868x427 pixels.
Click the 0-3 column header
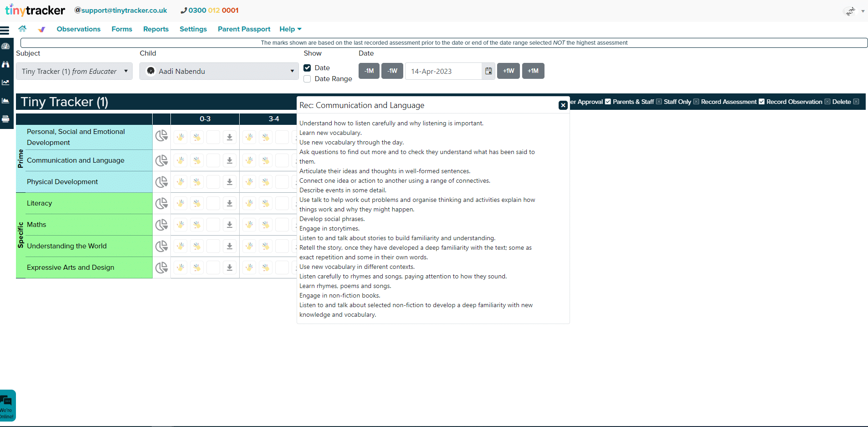(x=205, y=119)
